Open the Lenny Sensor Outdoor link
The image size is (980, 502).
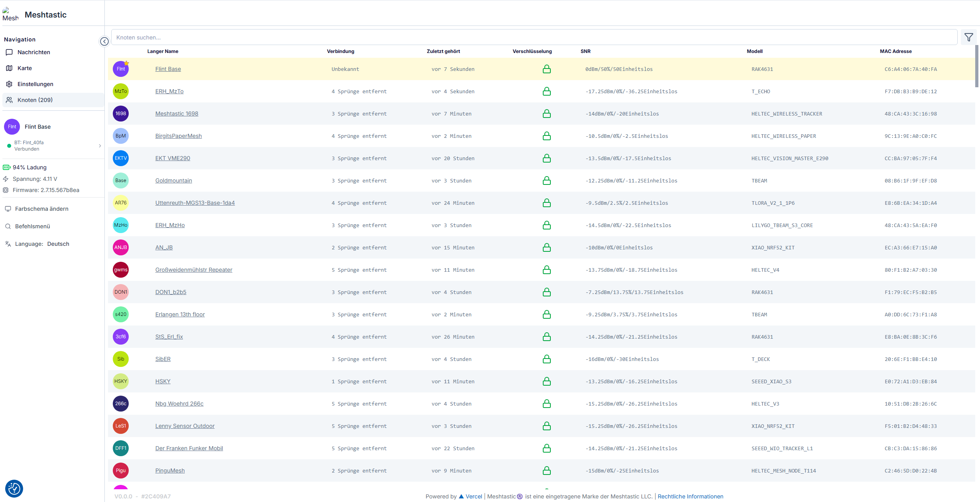tap(185, 426)
